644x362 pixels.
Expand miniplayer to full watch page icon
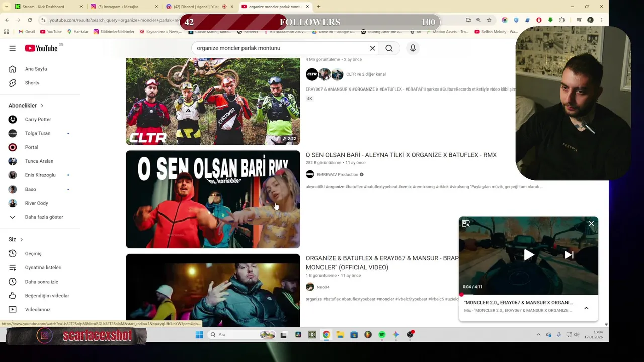466,224
